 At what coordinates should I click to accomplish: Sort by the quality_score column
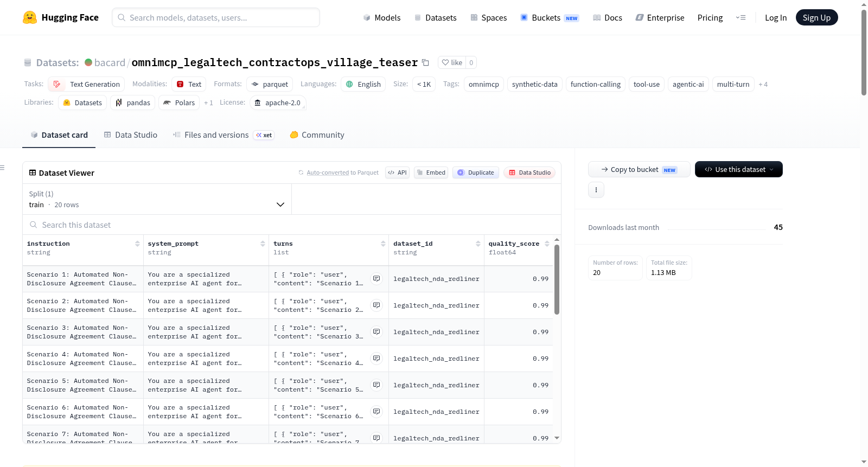click(x=547, y=244)
